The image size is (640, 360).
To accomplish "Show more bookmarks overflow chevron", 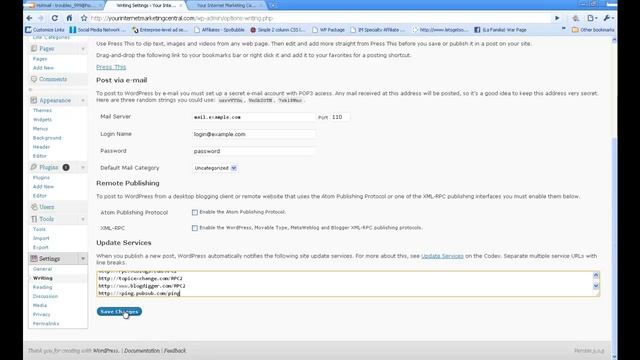I will click(x=564, y=29).
